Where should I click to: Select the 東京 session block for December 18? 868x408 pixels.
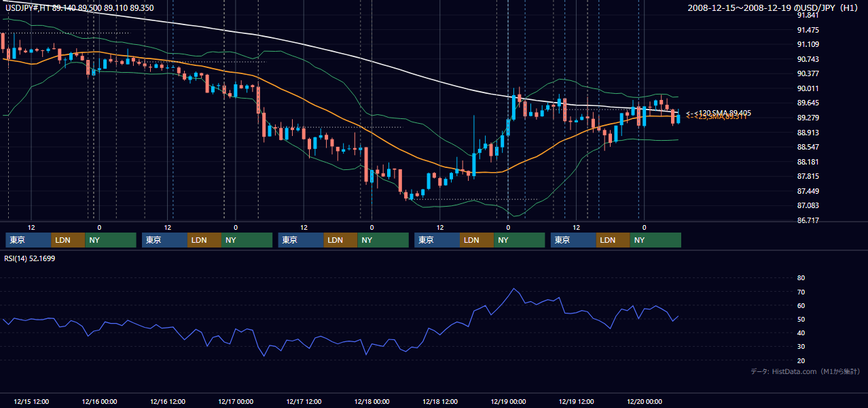coord(437,240)
